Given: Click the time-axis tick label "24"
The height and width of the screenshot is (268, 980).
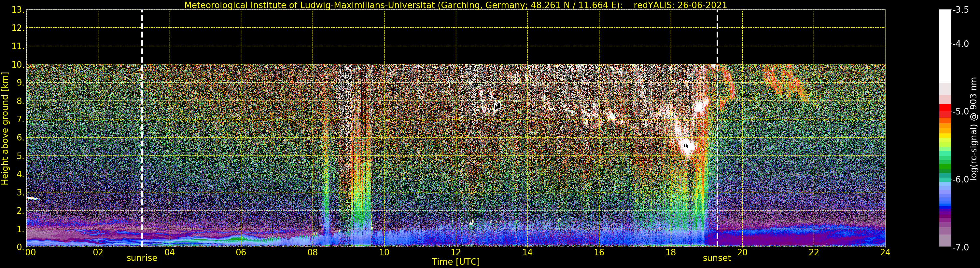Looking at the screenshot, I should [x=885, y=252].
